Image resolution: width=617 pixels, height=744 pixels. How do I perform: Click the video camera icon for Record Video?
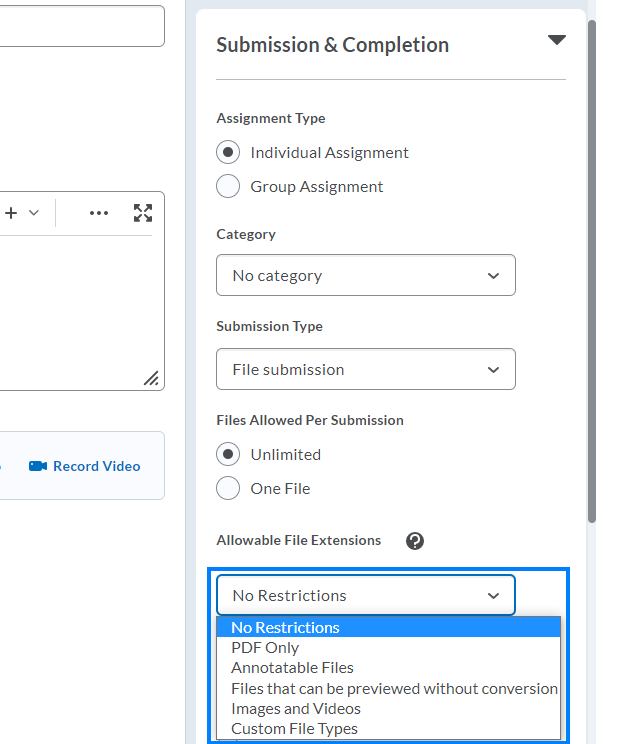pyautogui.click(x=38, y=466)
